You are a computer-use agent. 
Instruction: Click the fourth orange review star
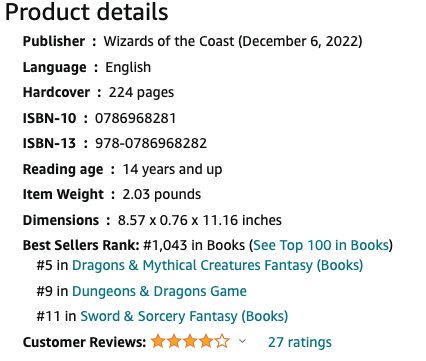[x=206, y=341]
